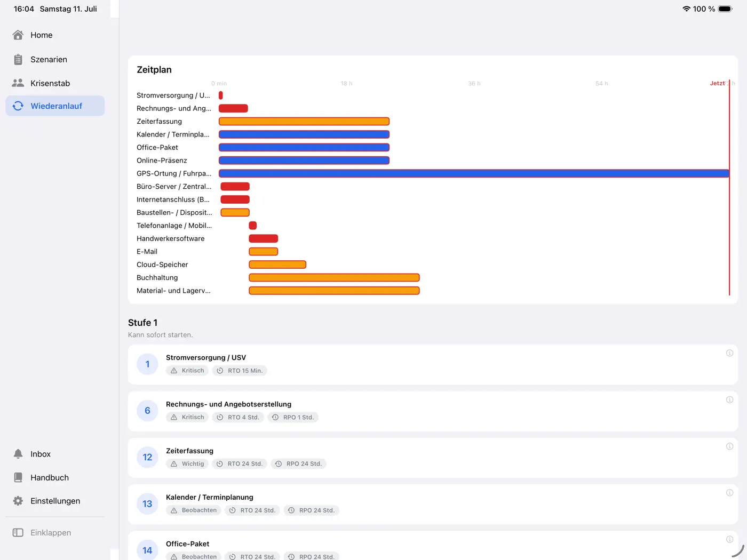Open the Home section in the sidebar

[55, 35]
